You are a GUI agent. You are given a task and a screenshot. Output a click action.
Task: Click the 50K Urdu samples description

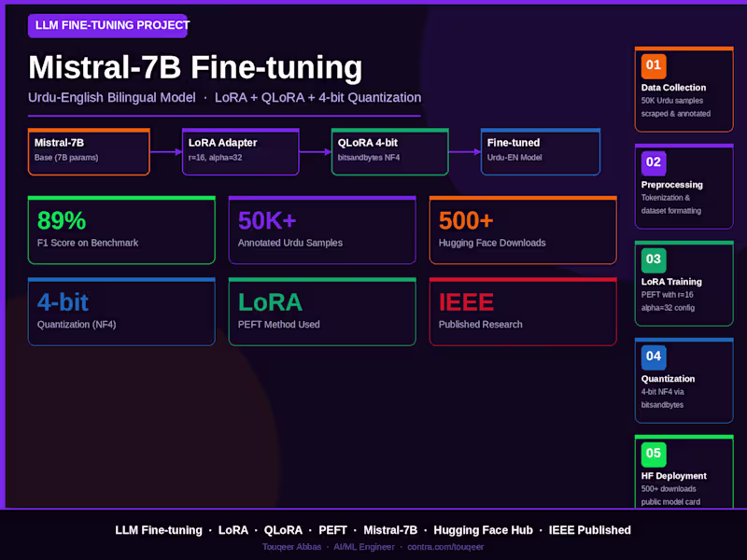coord(672,101)
